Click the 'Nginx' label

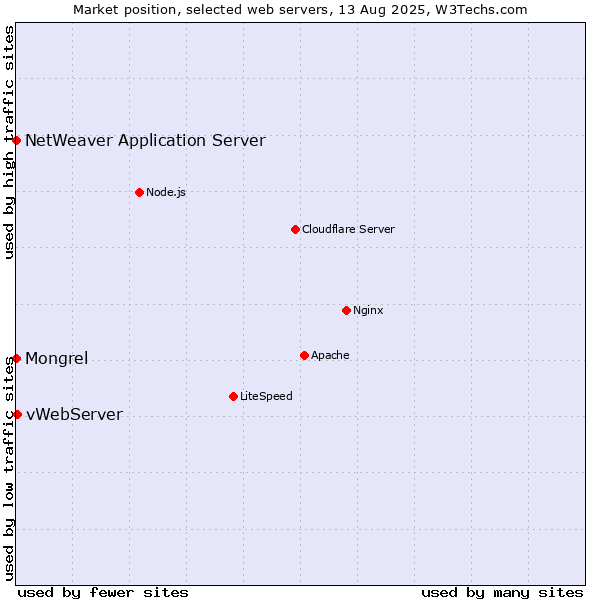click(x=368, y=310)
